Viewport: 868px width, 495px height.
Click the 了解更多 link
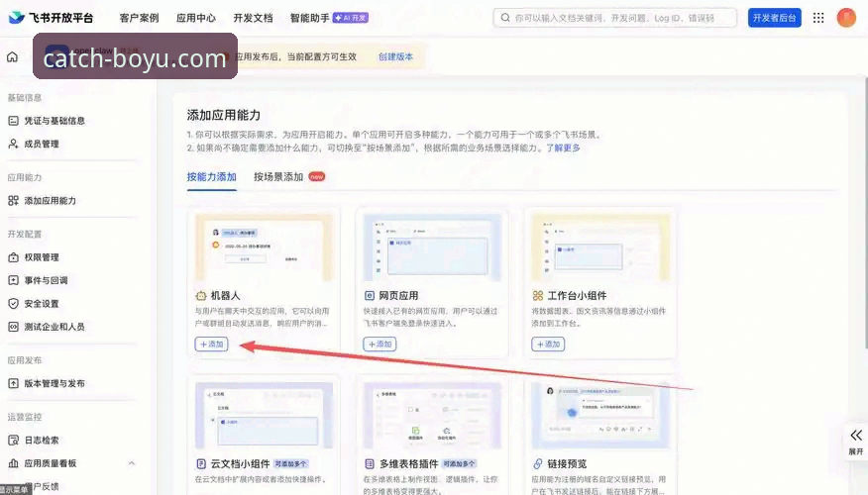[x=563, y=148]
